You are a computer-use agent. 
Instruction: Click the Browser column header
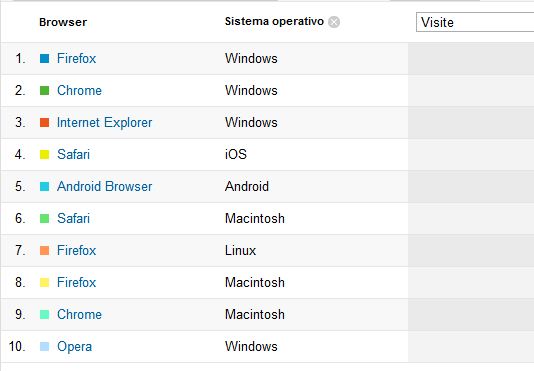(63, 22)
